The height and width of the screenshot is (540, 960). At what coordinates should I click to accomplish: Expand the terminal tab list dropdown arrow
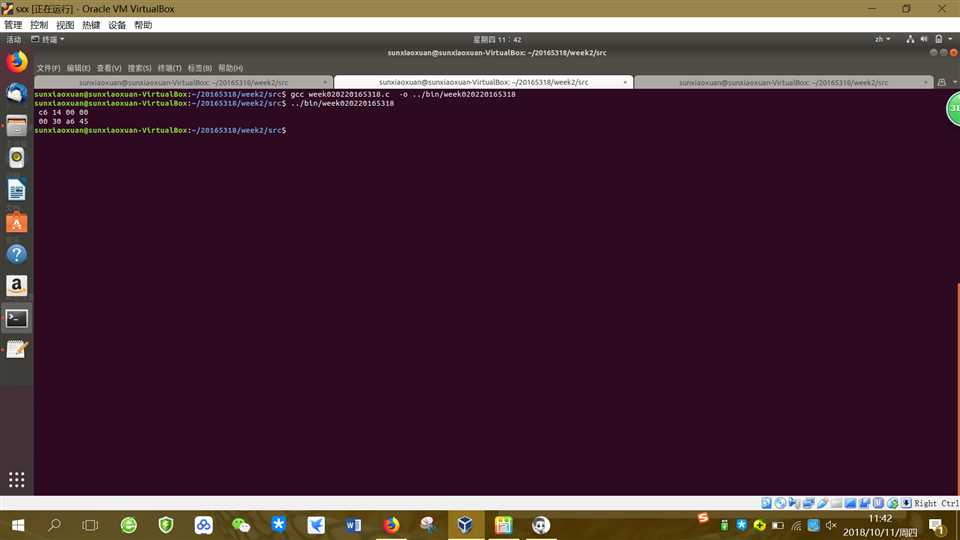coord(954,82)
